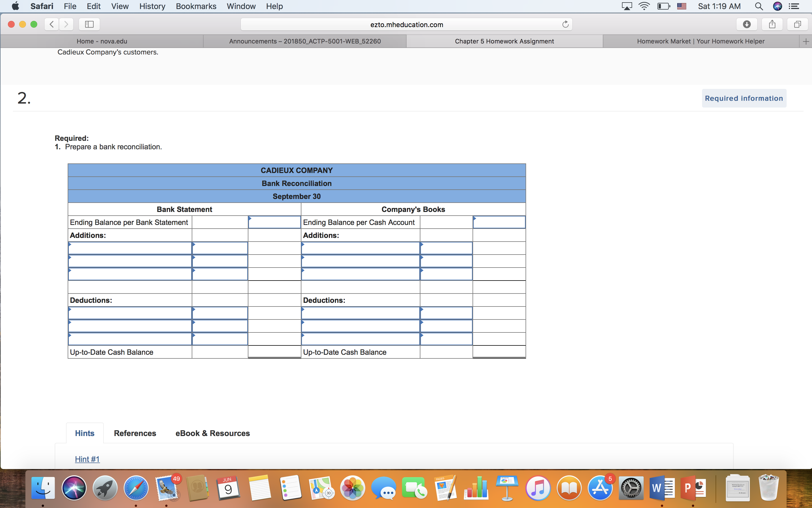Launch Keynote from the Dock
This screenshot has height=508, width=812.
coord(507,488)
